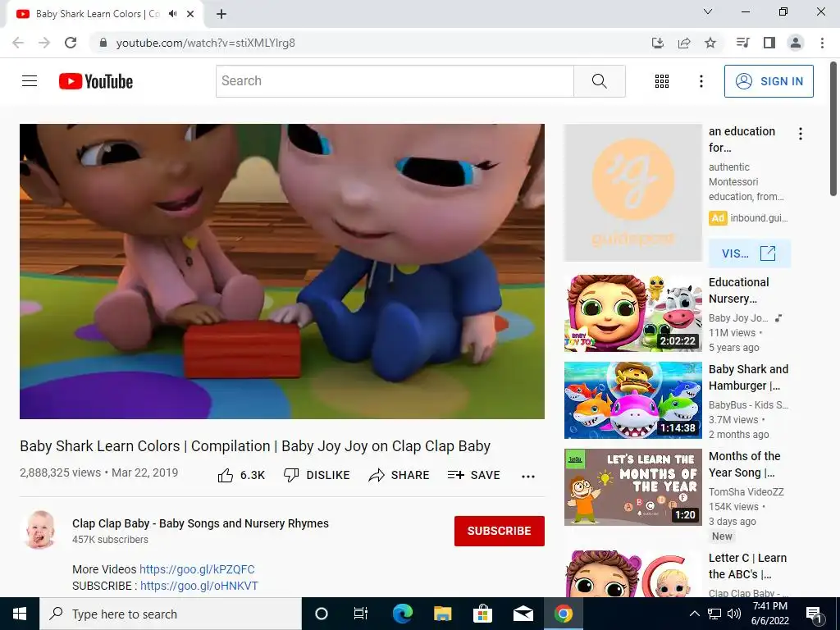The height and width of the screenshot is (630, 840).
Task: Focus the YouTube Search field
Action: (x=395, y=81)
